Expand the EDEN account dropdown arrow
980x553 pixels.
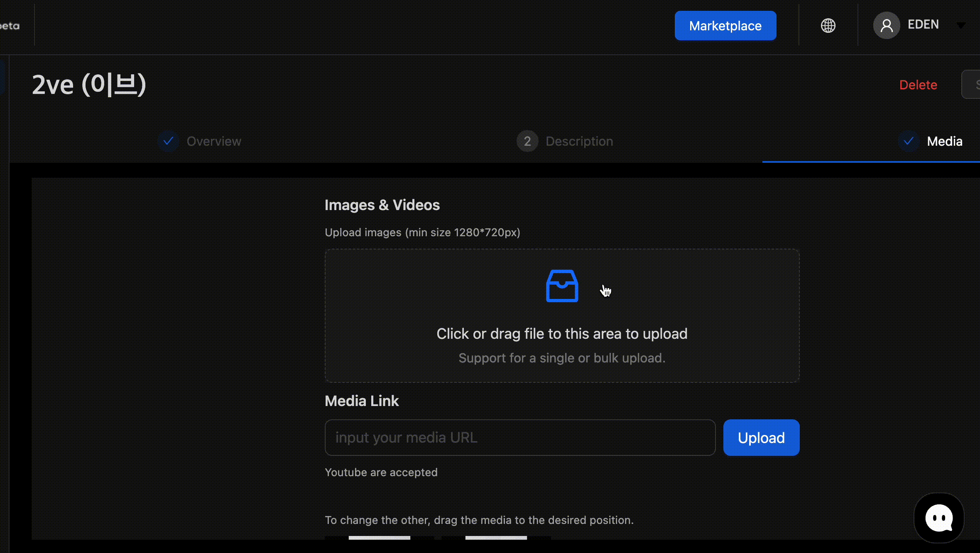pyautogui.click(x=960, y=26)
